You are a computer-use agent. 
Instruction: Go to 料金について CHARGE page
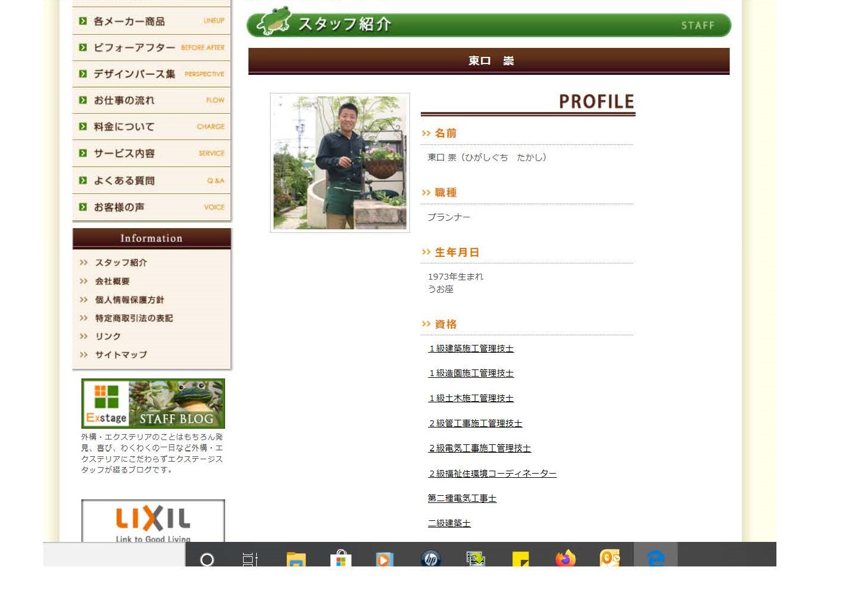[151, 127]
